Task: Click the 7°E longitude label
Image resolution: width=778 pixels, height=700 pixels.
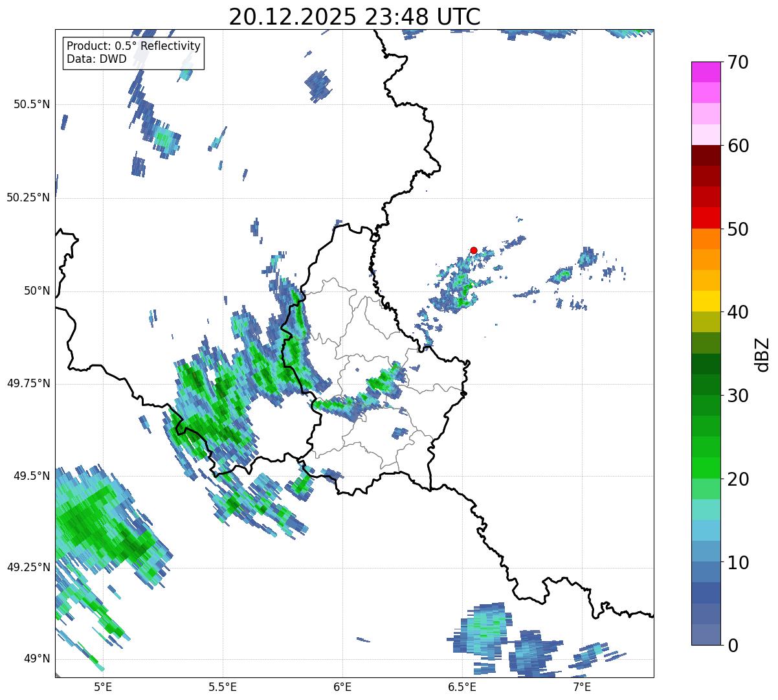Action: tap(582, 686)
